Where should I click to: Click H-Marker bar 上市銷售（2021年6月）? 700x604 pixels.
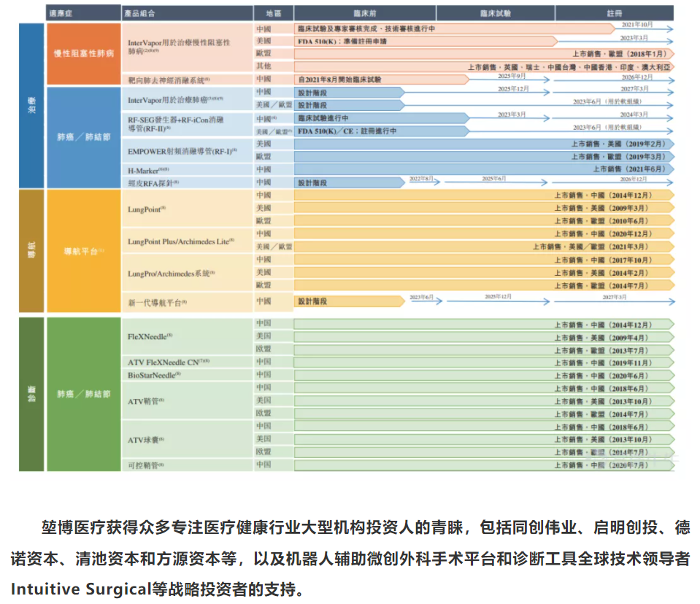tap(484, 169)
